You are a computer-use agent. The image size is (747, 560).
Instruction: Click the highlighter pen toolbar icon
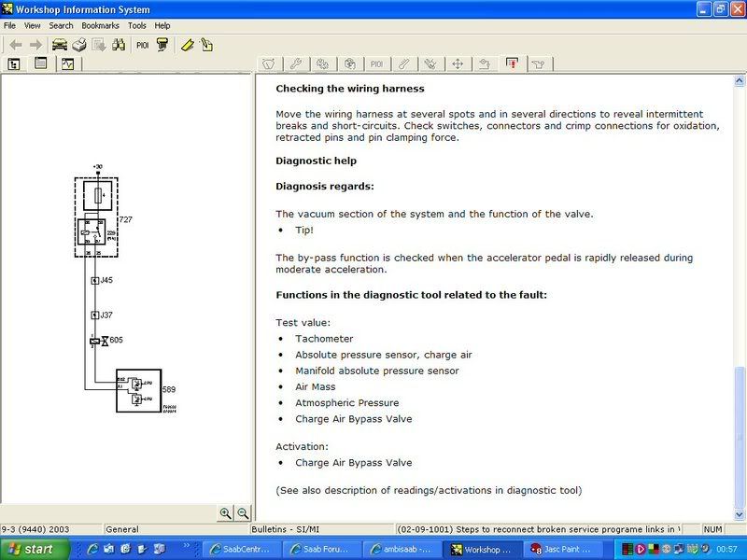pos(187,44)
